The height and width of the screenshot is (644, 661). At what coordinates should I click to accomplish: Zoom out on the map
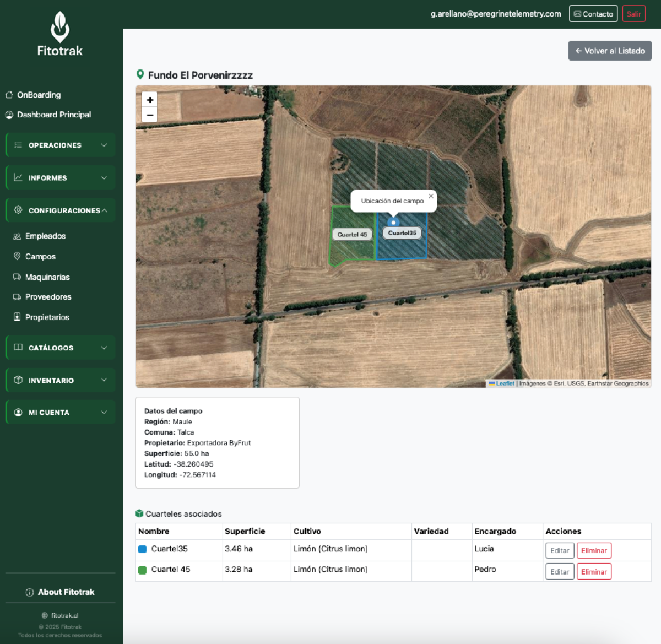click(x=150, y=115)
